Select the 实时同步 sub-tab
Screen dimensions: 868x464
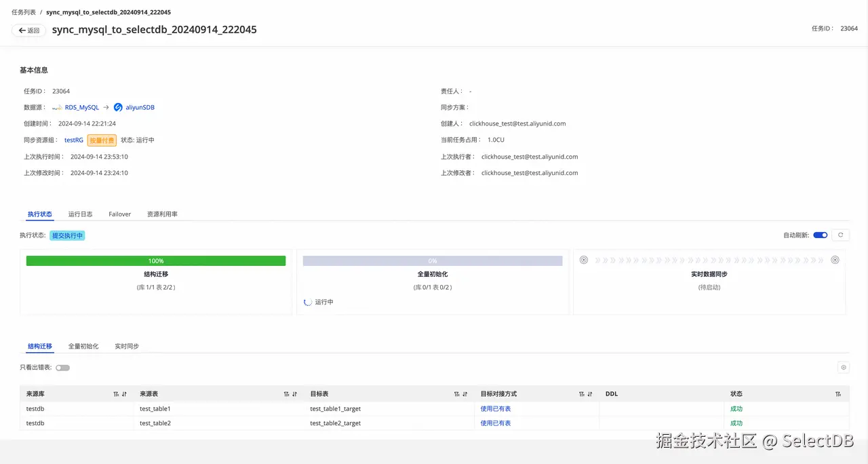pos(127,346)
